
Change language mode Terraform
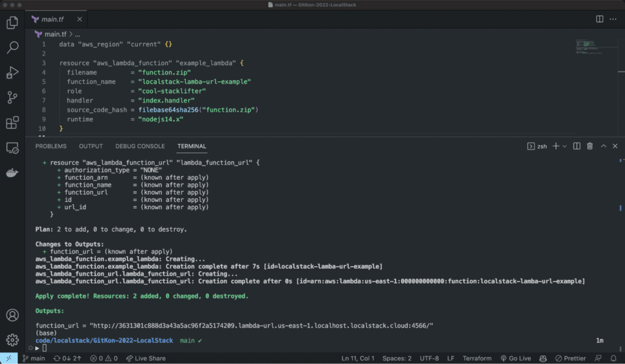(x=477, y=359)
